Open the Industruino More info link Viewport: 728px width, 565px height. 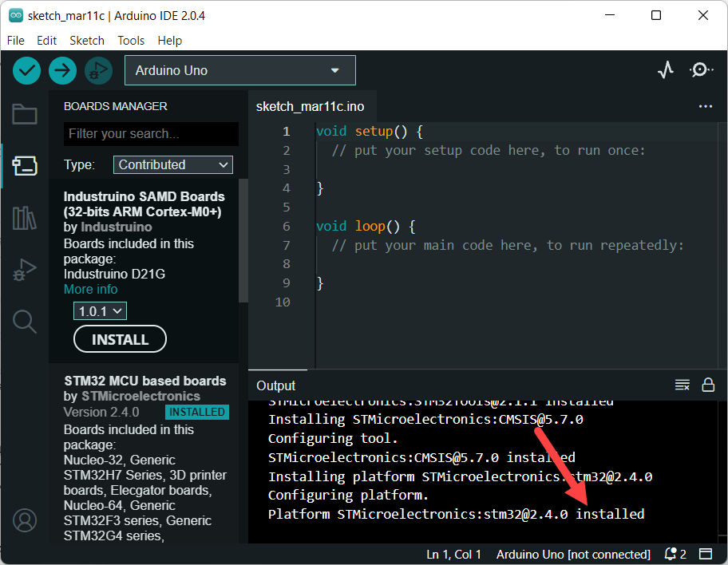click(90, 289)
